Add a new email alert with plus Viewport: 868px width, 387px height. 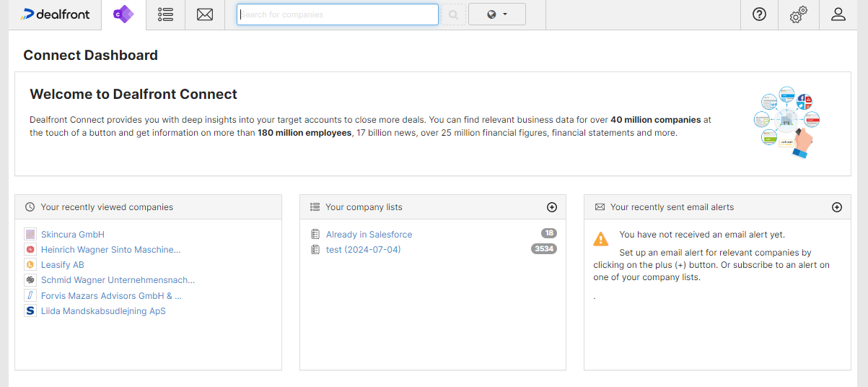837,207
